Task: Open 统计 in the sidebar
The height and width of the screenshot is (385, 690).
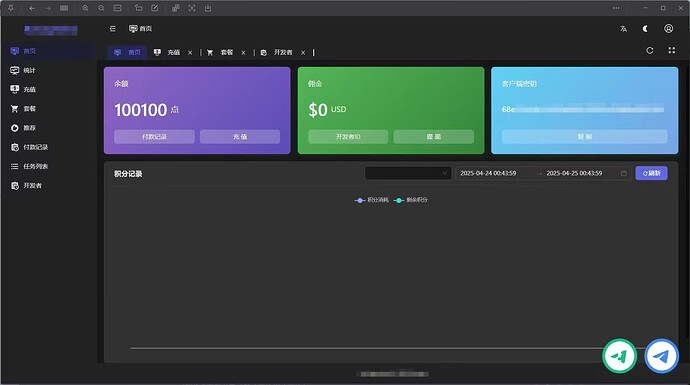Action: tap(49, 70)
